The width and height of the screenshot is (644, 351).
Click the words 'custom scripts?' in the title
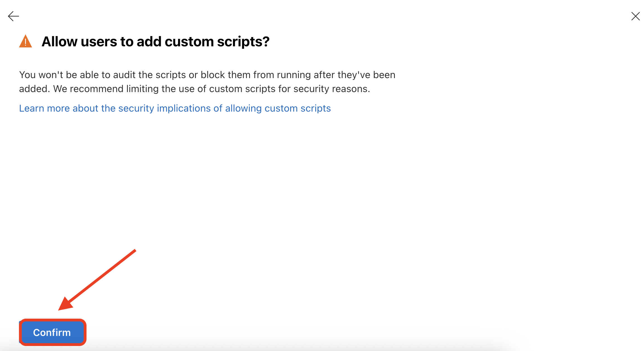tap(217, 42)
